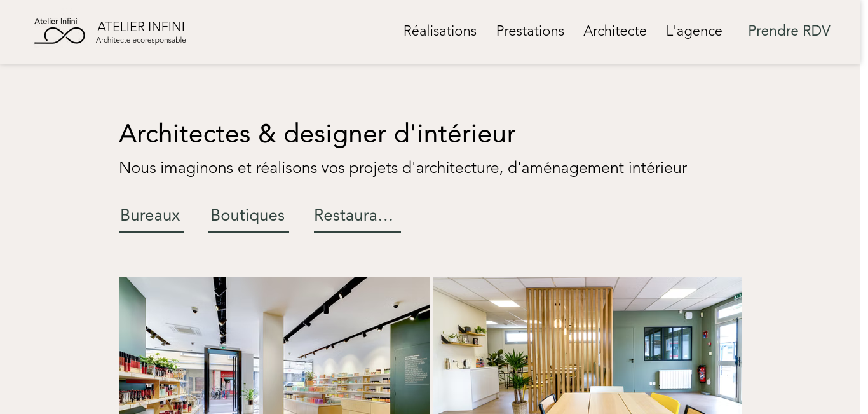Click the Prendre RDV button
The width and height of the screenshot is (868, 414).
click(x=789, y=31)
